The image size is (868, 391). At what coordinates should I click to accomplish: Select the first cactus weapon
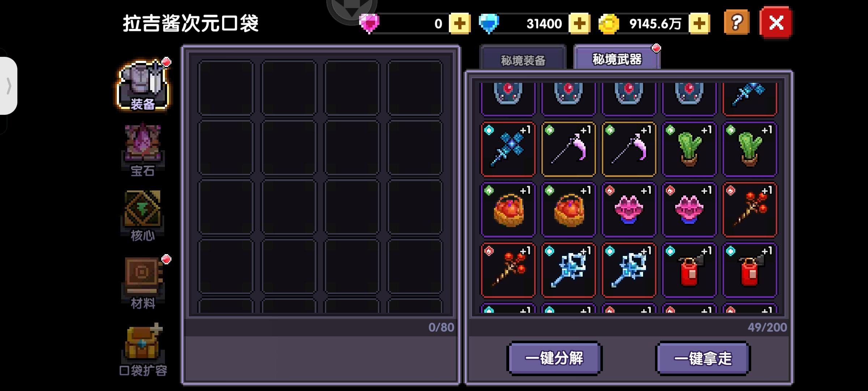(x=689, y=149)
